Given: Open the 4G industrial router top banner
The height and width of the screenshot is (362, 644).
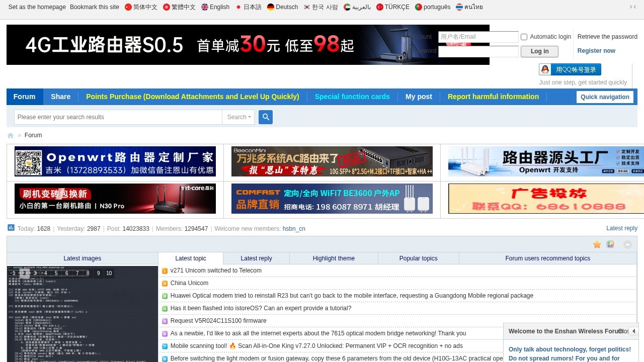Looking at the screenshot, I should [248, 45].
